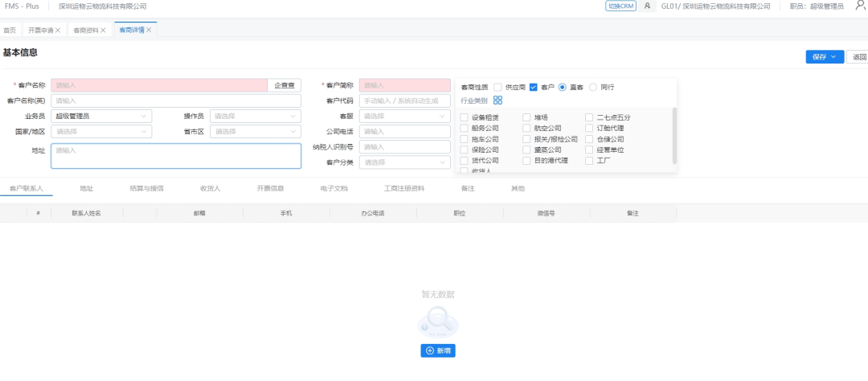Screen dimensions: 868x381
Task: Switch to the 首页 tab
Action: pos(10,31)
